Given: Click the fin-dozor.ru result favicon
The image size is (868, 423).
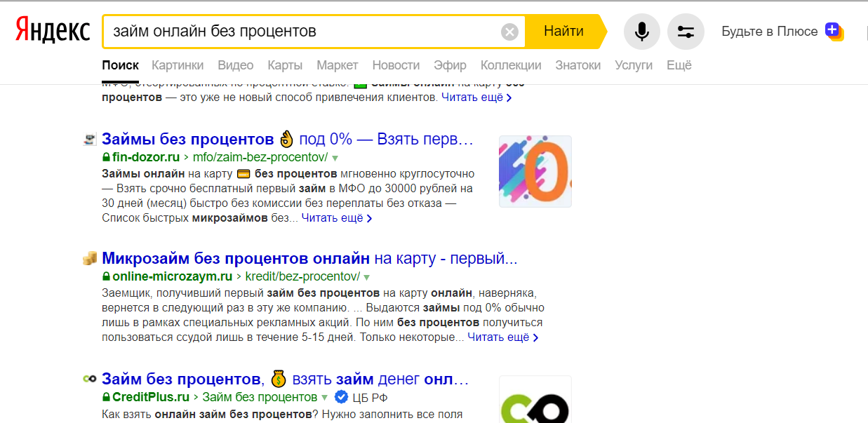Looking at the screenshot, I should pyautogui.click(x=89, y=139).
